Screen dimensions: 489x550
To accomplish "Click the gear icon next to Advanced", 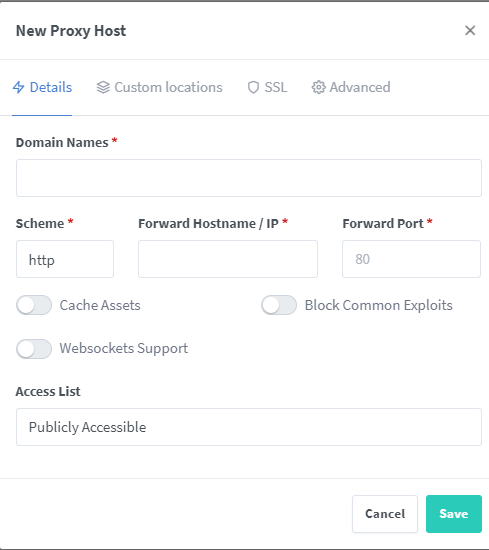I will 319,87.
